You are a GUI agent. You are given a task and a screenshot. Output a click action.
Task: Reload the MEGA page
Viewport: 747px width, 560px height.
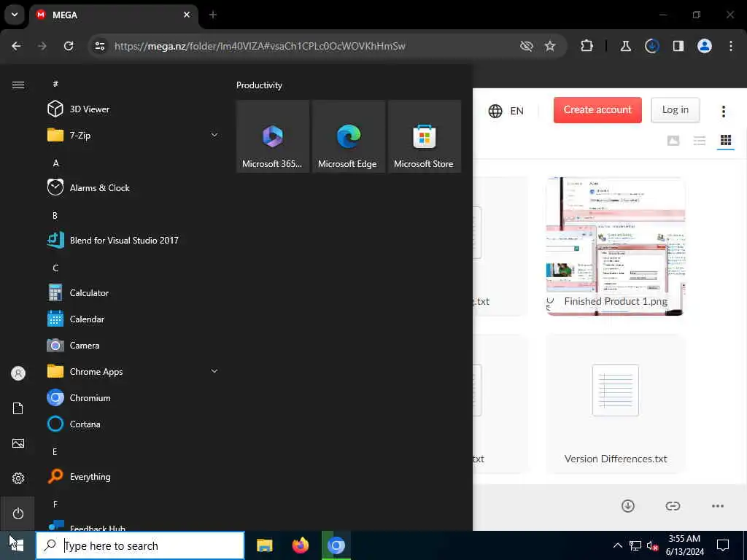point(69,46)
